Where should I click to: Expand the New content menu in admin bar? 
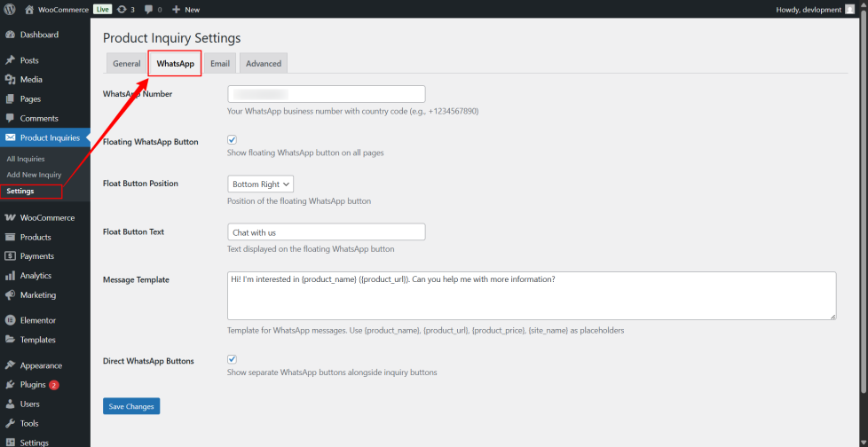185,9
